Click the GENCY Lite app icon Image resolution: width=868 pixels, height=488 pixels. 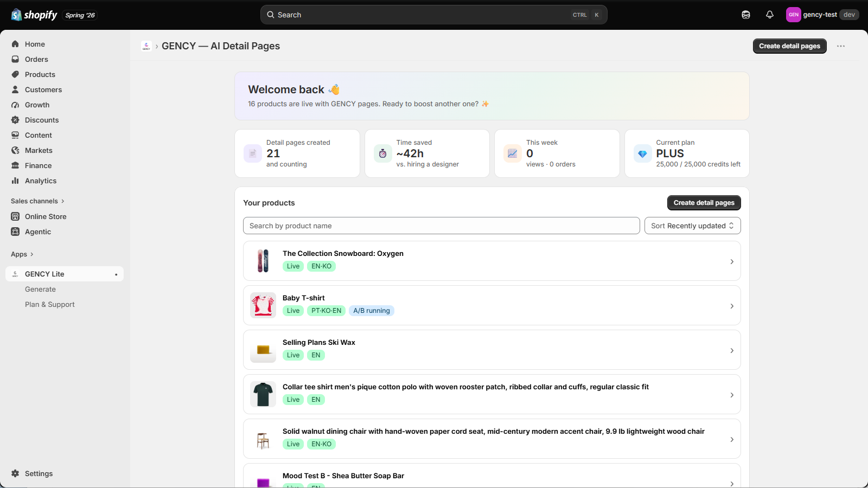[x=15, y=274]
